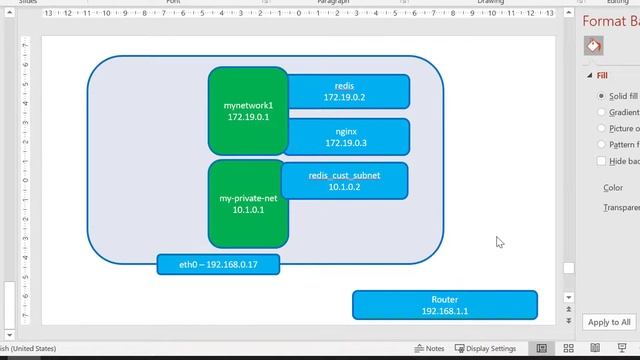Open Display Settings in status bar
Image resolution: width=640 pixels, height=360 pixels.
tap(485, 349)
